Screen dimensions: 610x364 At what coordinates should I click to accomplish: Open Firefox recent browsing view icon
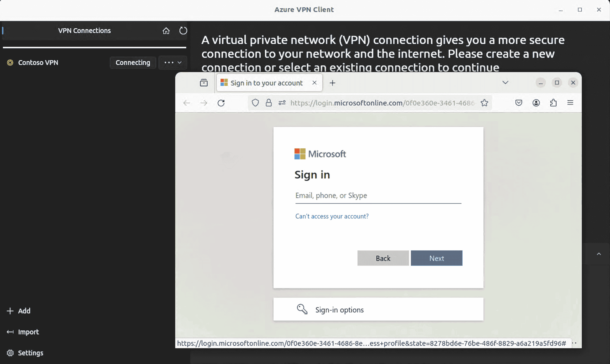click(x=204, y=83)
